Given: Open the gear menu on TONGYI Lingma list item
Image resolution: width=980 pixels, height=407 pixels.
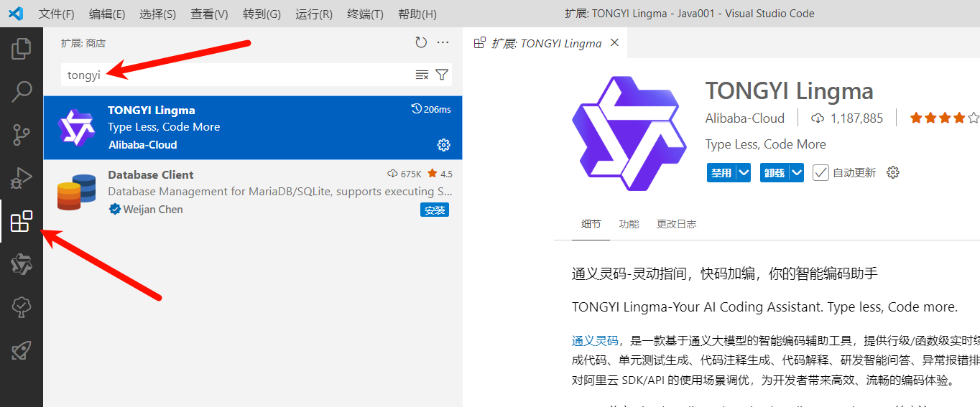Looking at the screenshot, I should coord(443,145).
